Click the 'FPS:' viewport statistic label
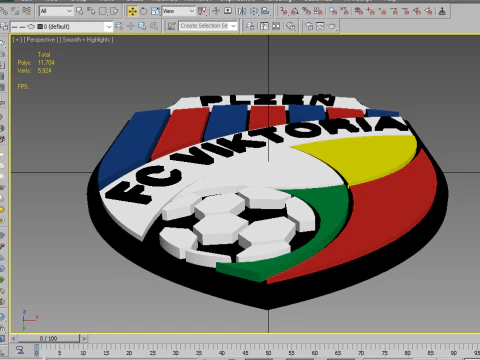The image size is (480, 360). (x=23, y=87)
